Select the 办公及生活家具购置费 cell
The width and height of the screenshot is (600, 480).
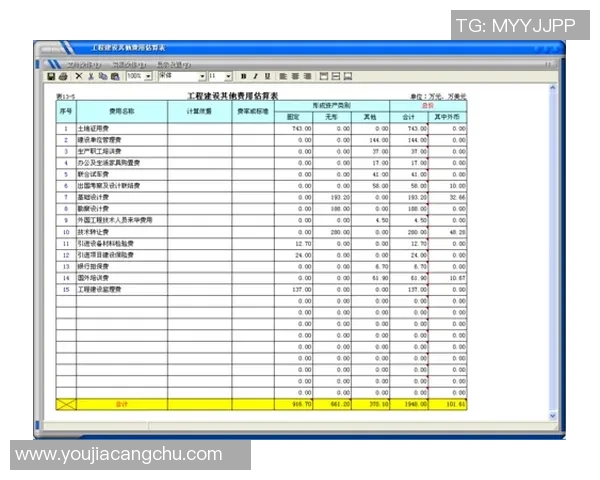click(122, 163)
